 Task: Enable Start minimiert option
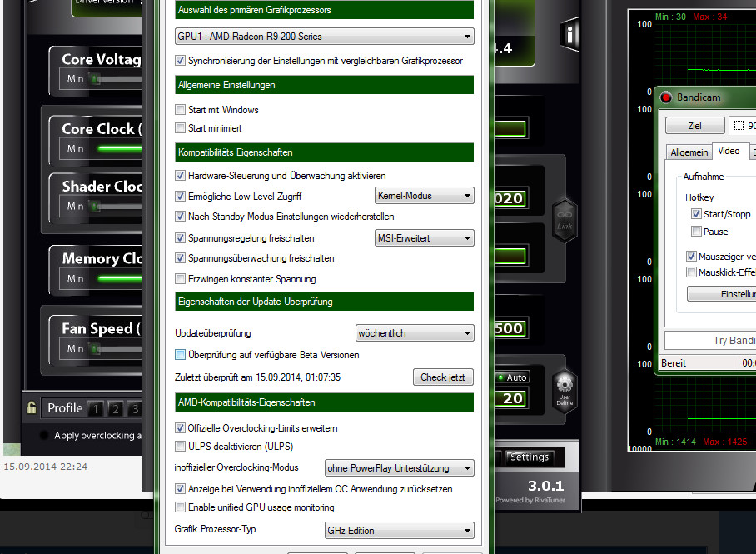click(x=181, y=128)
